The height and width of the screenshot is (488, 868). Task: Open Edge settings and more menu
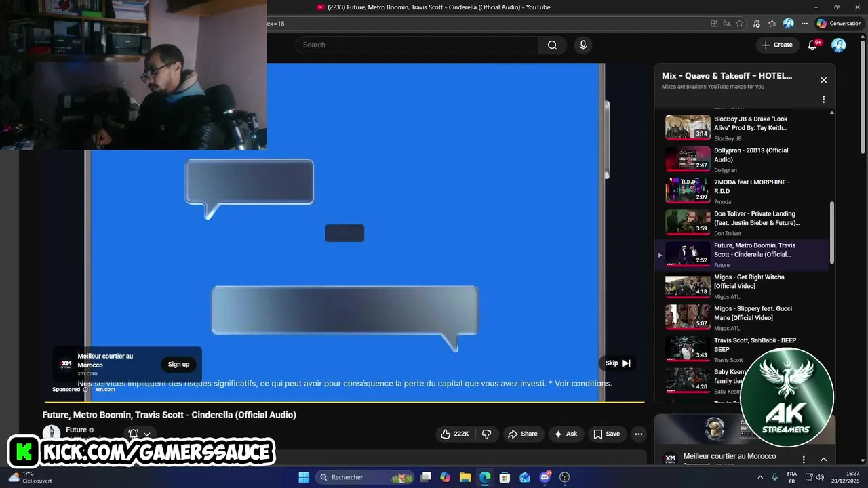coord(804,24)
